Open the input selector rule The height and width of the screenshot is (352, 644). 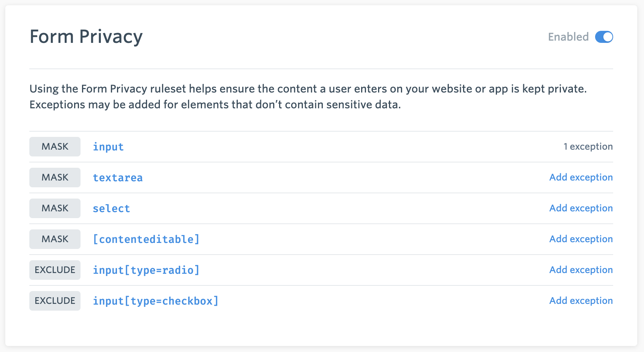[x=108, y=147]
